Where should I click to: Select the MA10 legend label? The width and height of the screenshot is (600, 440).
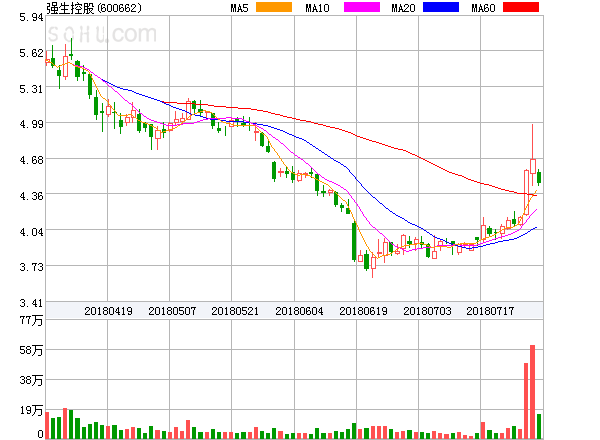pyautogui.click(x=317, y=8)
